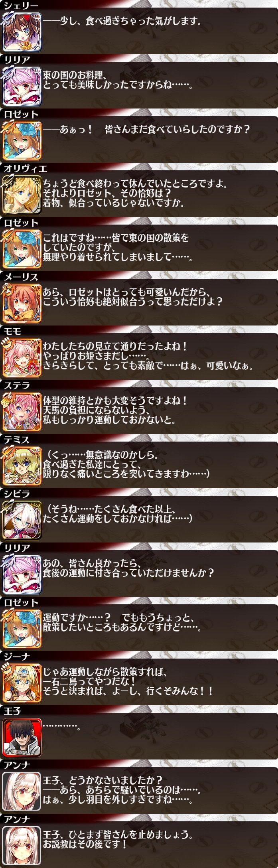Screen dimensions: 278x868
Task: Click Sybilla's white-haired portrait icon
Action: coord(22,520)
